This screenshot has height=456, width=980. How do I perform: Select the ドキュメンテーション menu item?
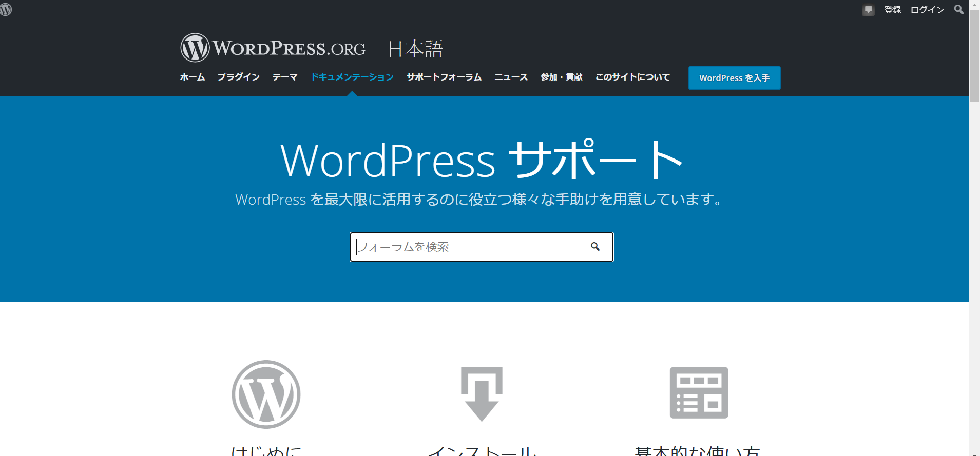coord(352,77)
